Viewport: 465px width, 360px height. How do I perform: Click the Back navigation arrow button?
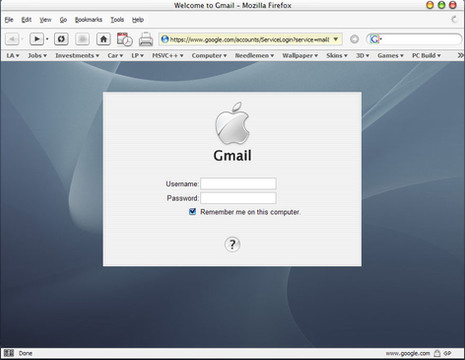(12, 39)
